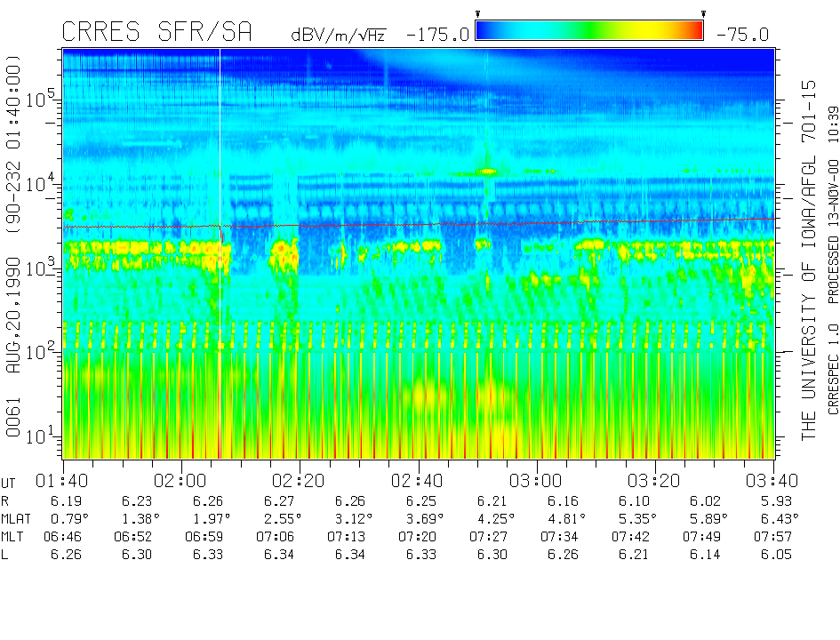Click the dBV/m/√Hz units label
Viewport: 840px width, 640px height.
(338, 35)
